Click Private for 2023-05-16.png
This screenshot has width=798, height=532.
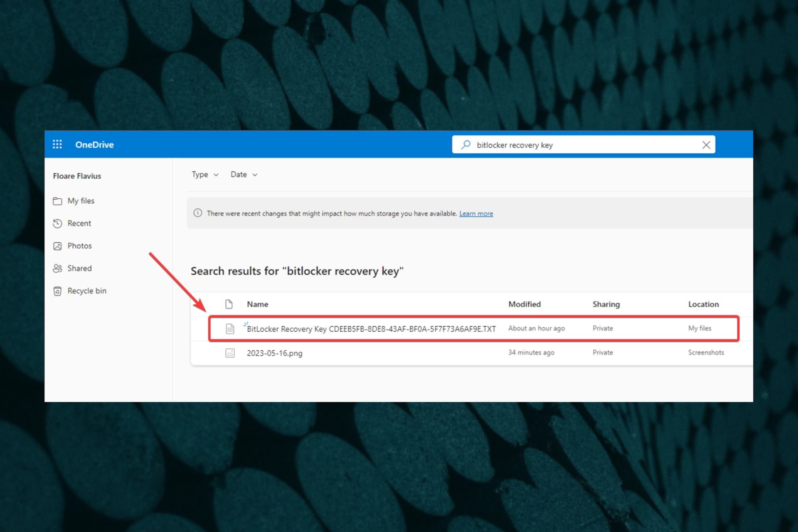(x=603, y=352)
